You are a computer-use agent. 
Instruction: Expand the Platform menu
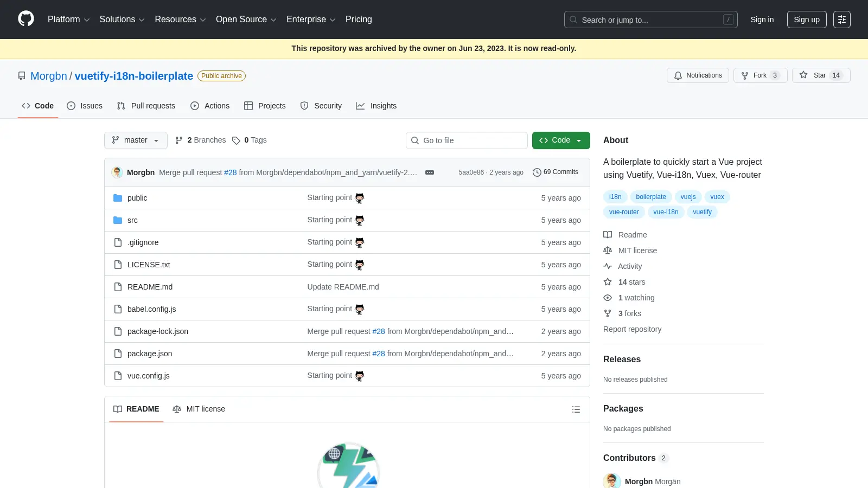(x=68, y=20)
